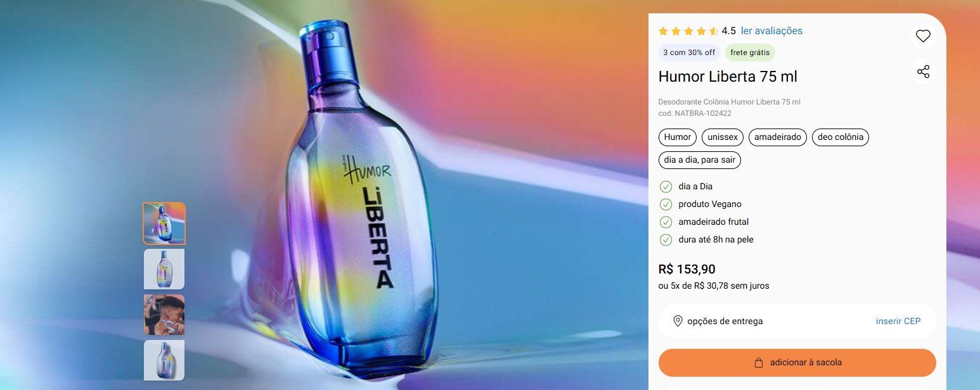Click the check icon beside dura até 8h
This screenshot has width=980, height=390.
pyautogui.click(x=666, y=239)
